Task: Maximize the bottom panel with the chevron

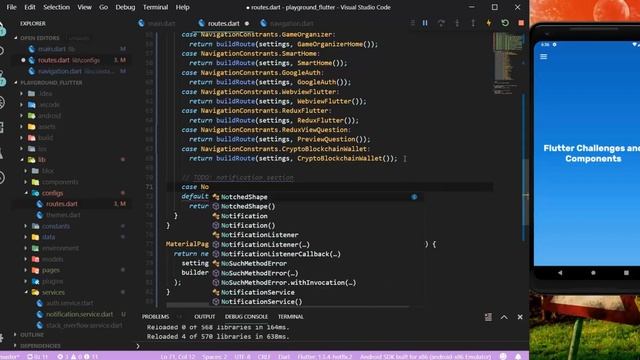Action: (x=504, y=317)
